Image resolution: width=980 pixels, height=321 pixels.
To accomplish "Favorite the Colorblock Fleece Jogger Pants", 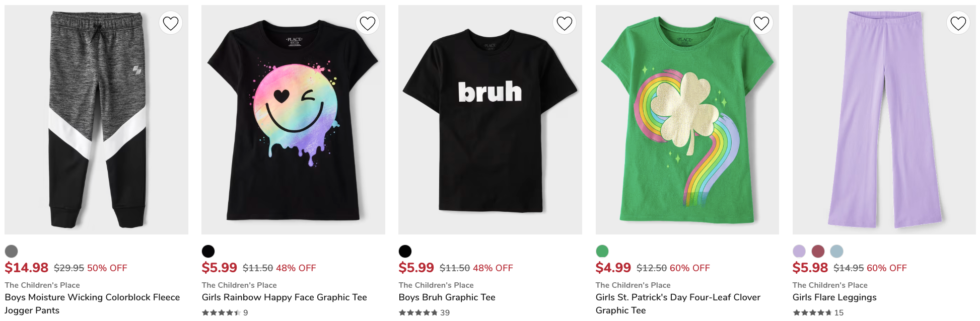I will click(171, 23).
